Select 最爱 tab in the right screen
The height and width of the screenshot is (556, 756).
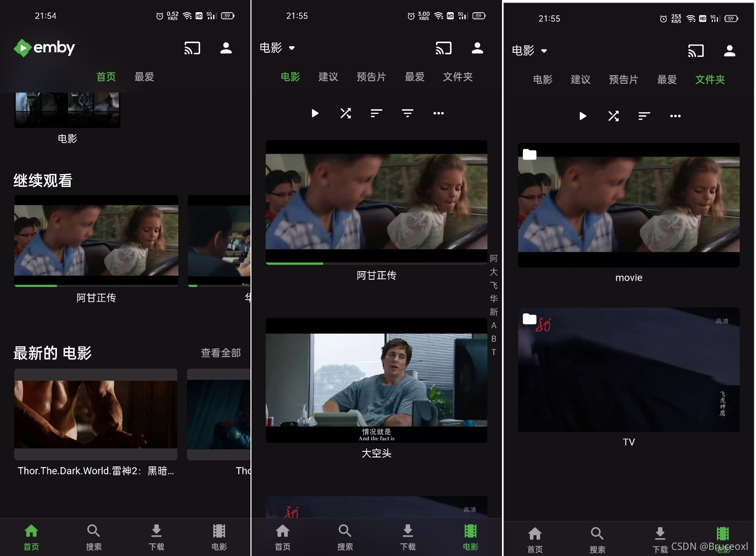click(667, 80)
